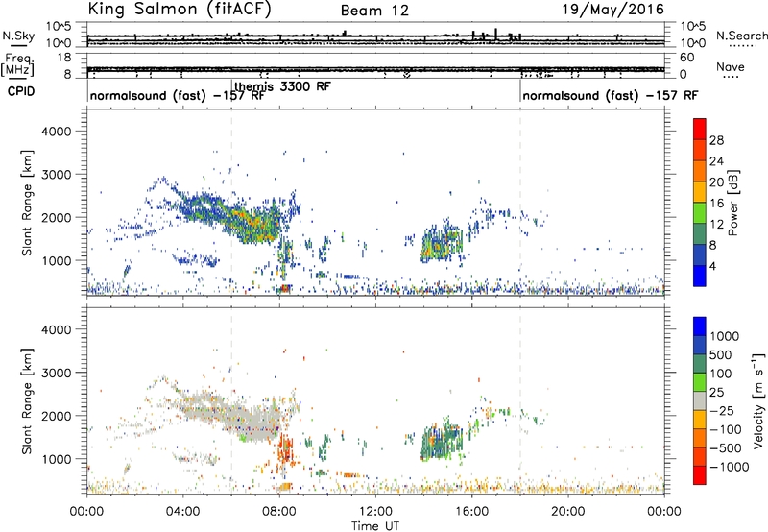
Task: Click the 16:00 time tick label
Action: coord(471,512)
